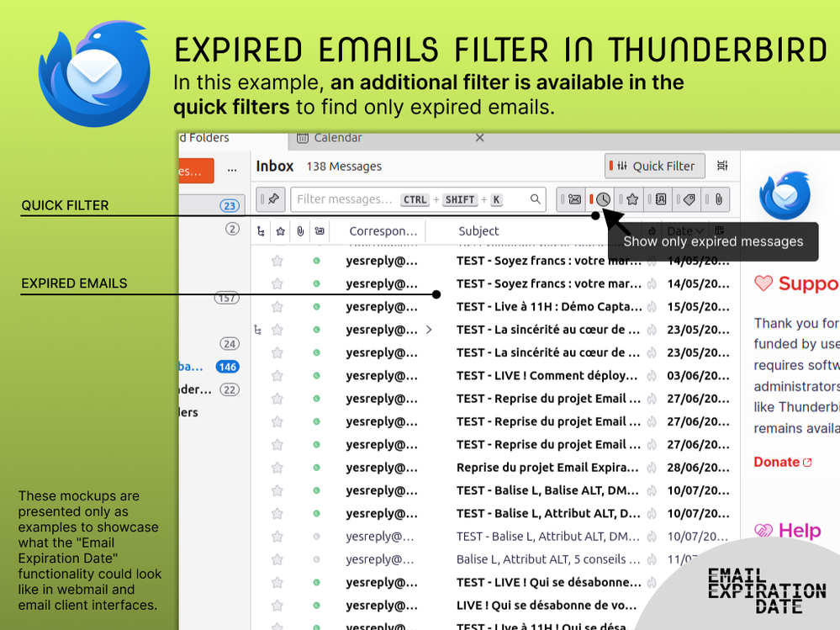The width and height of the screenshot is (840, 630).
Task: Select the folder showing 22 count
Action: coord(210,389)
